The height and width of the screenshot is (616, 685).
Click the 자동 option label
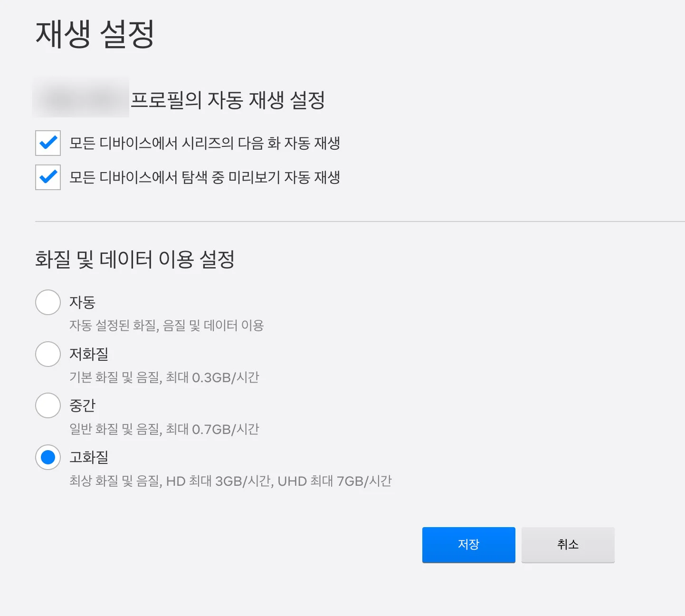(x=83, y=302)
